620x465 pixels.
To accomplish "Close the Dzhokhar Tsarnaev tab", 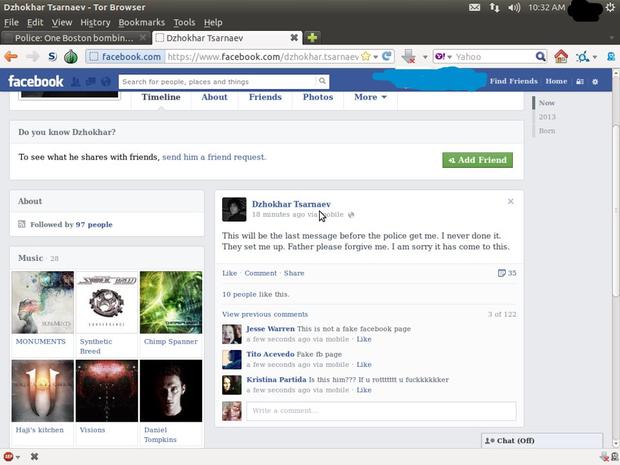I will click(x=294, y=38).
